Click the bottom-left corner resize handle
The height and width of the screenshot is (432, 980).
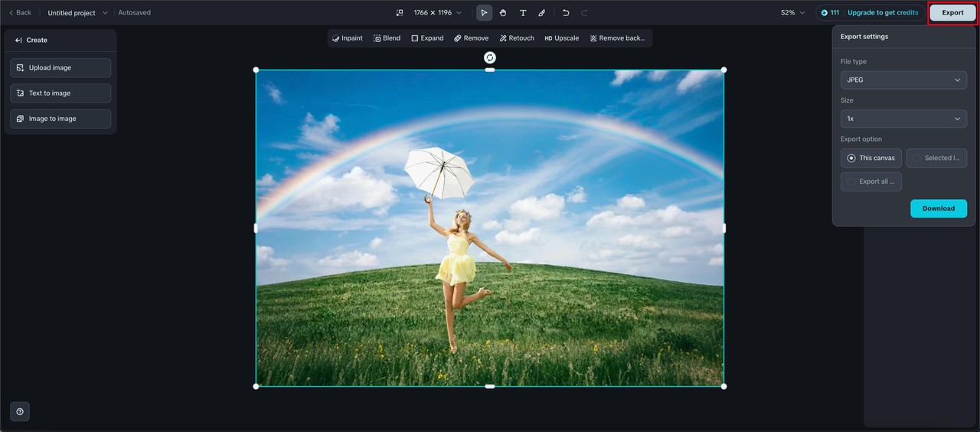tap(256, 386)
